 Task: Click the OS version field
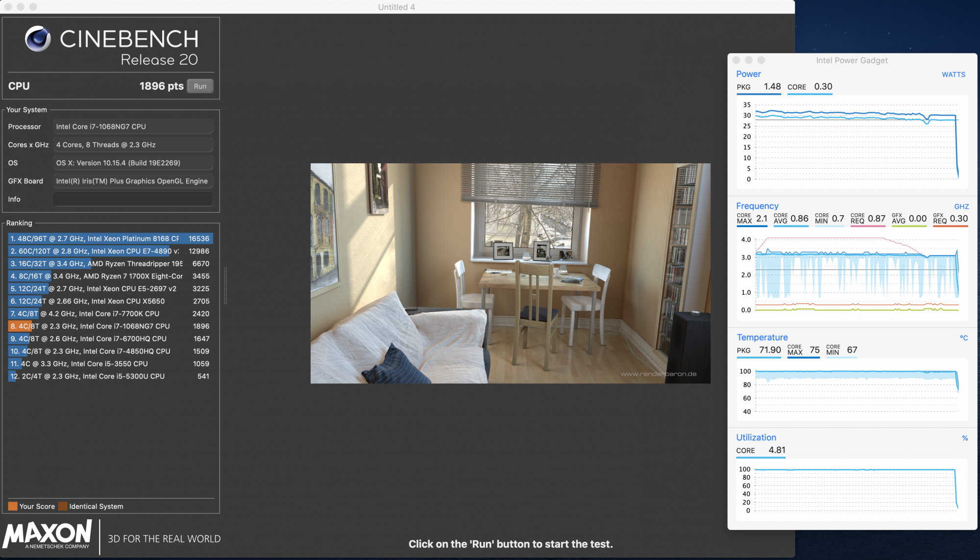click(133, 163)
